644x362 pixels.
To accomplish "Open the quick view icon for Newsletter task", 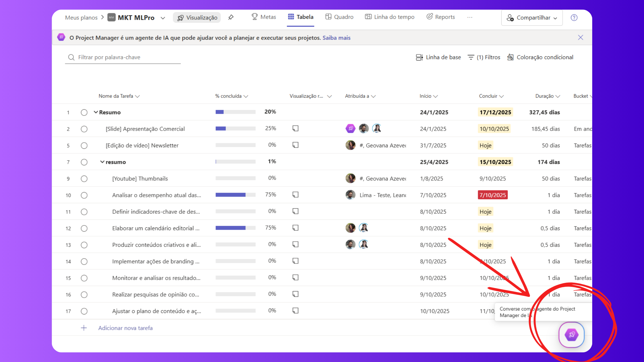I will [296, 145].
